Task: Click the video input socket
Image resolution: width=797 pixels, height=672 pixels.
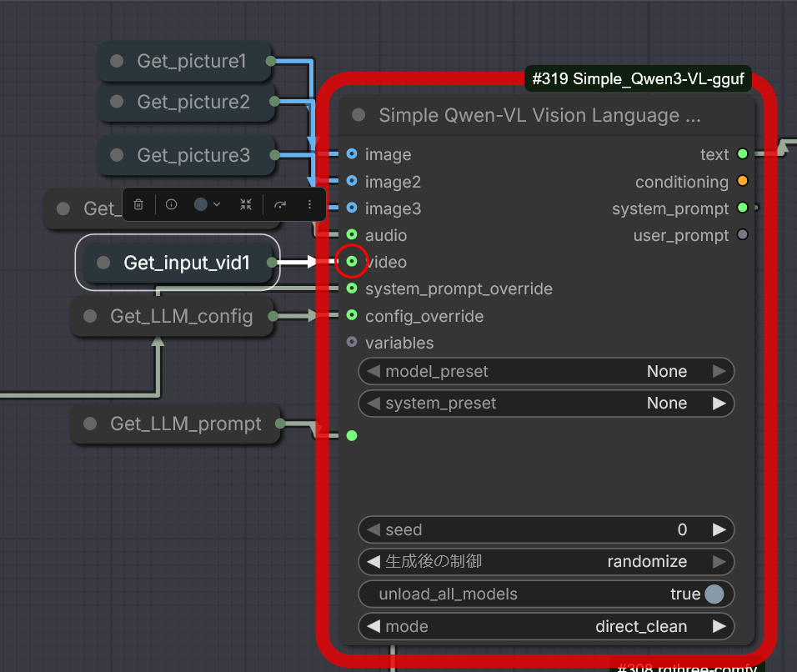Action: coord(352,261)
